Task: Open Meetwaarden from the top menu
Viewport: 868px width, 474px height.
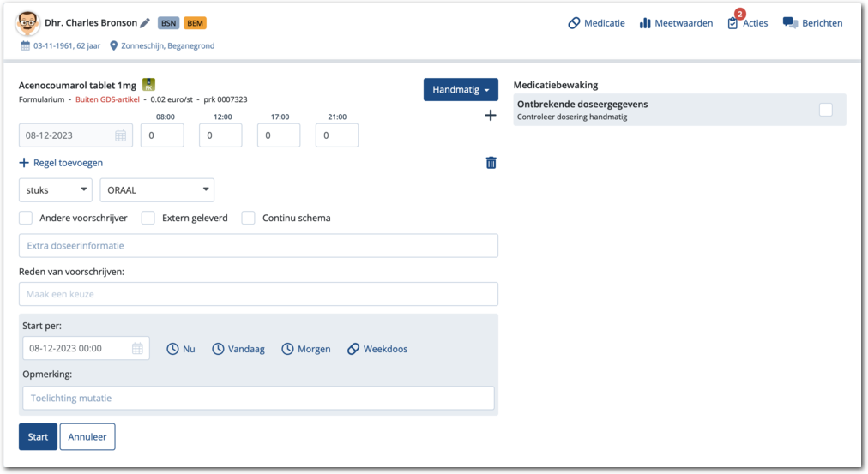Action: [676, 23]
